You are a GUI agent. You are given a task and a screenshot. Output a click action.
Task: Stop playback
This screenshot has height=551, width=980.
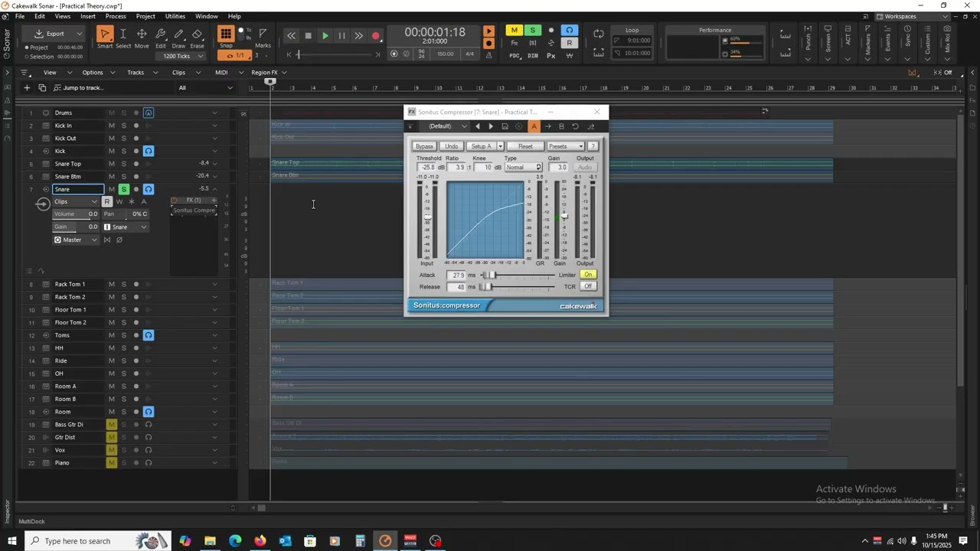pyautogui.click(x=308, y=36)
